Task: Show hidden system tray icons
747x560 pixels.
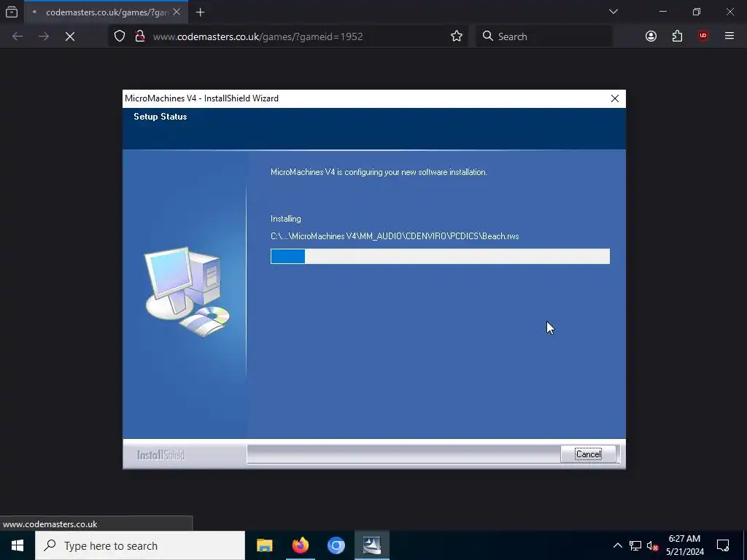Action: point(617,545)
